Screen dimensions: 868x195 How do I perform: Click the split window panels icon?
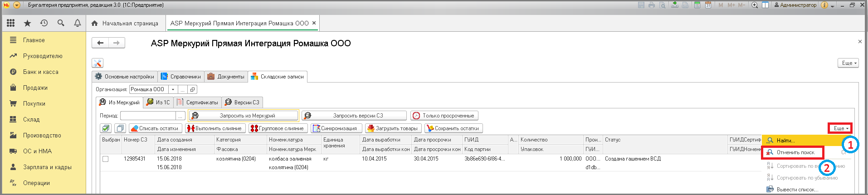[x=765, y=5]
